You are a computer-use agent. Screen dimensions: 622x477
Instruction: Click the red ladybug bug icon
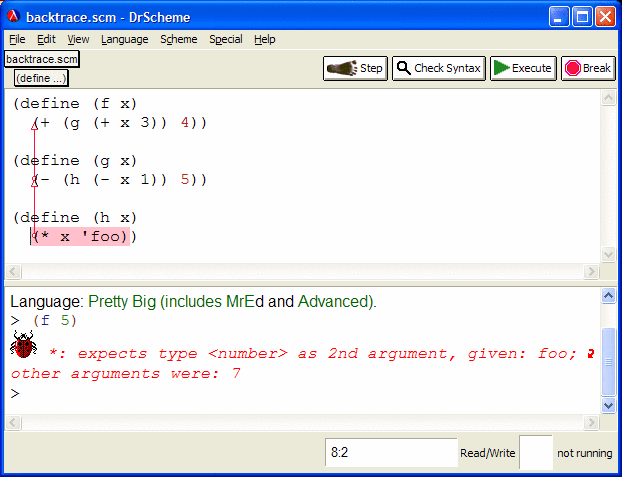click(23, 344)
